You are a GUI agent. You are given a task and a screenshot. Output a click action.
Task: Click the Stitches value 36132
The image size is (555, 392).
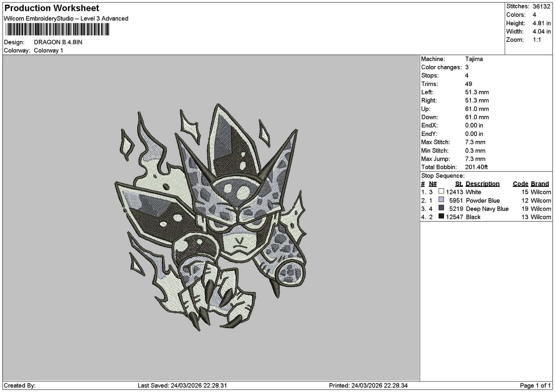[x=542, y=7]
